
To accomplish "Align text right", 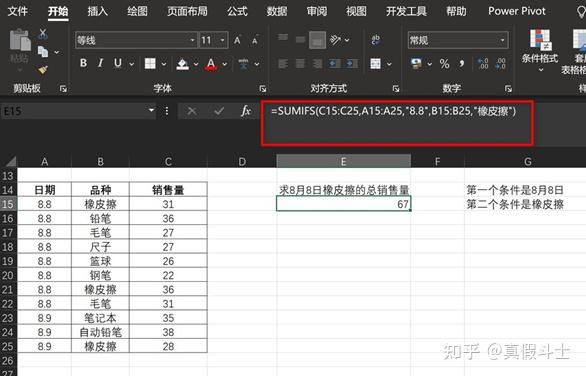I will click(317, 64).
